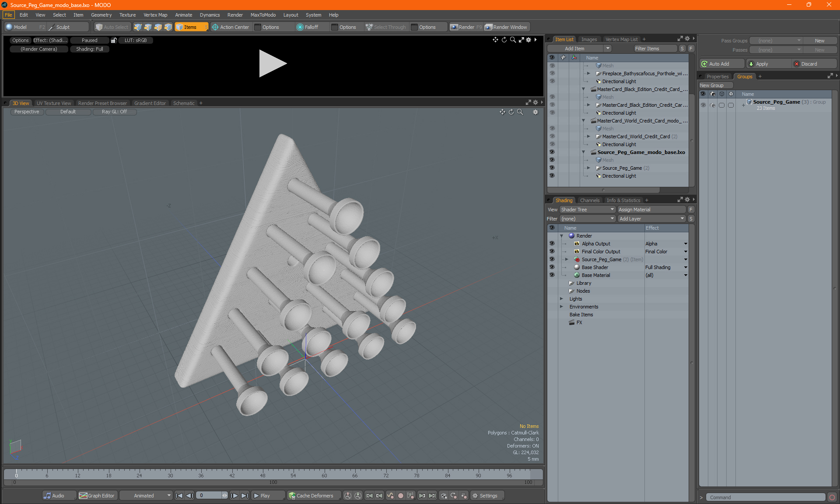
Task: Click Apply button in Groups panel
Action: coord(769,64)
